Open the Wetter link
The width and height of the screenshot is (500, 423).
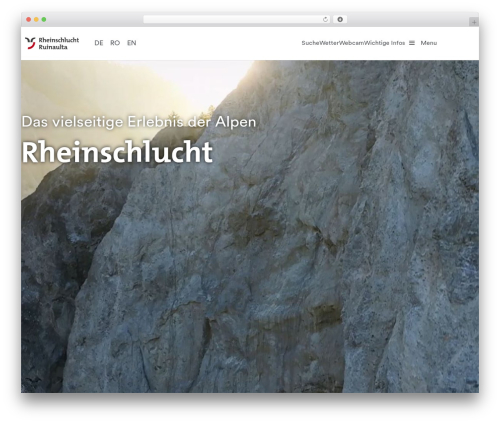point(329,43)
